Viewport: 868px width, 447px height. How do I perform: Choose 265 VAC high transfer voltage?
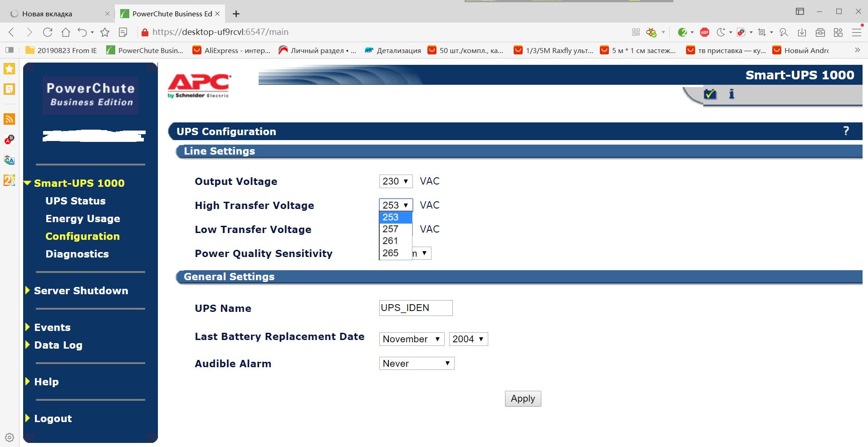[x=396, y=253]
